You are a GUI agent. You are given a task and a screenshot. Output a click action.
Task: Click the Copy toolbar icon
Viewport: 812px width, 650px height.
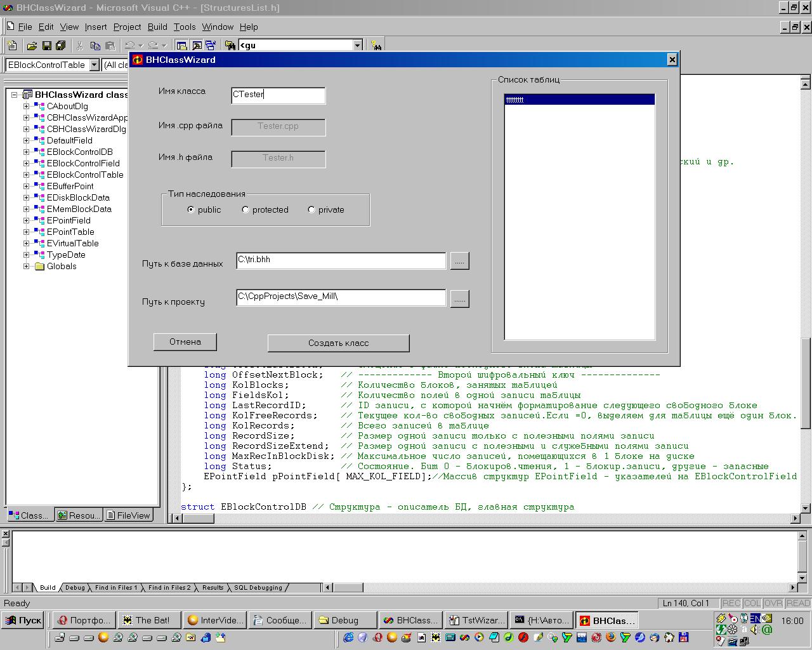[95, 46]
